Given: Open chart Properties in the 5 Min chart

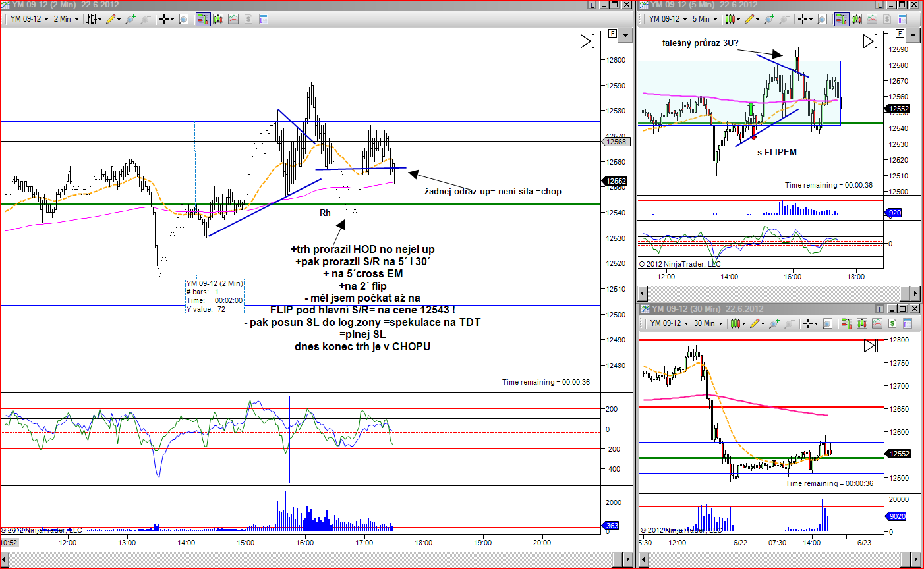Looking at the screenshot, I should [x=902, y=19].
